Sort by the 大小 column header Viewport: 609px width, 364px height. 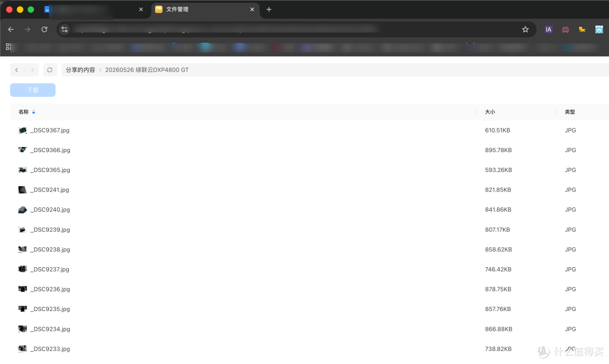click(490, 112)
